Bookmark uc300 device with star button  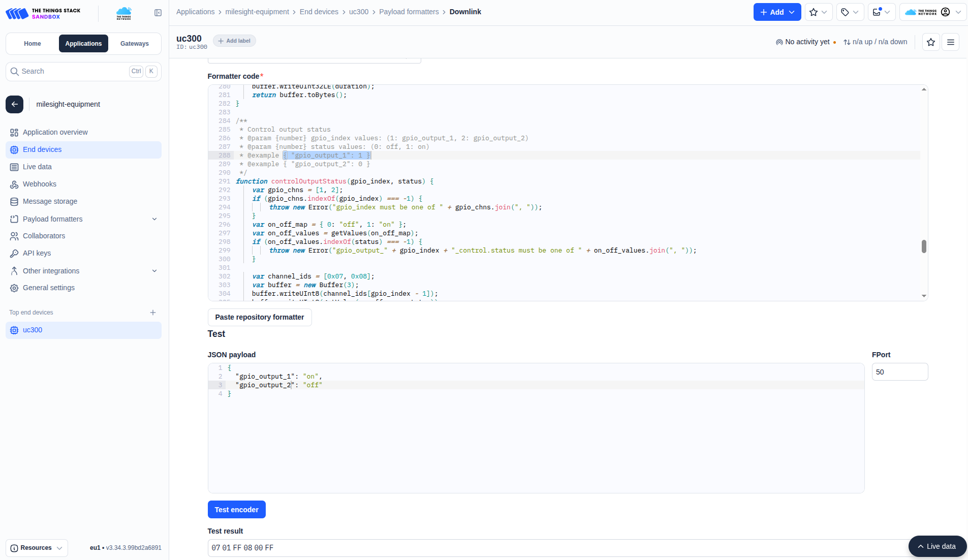pyautogui.click(x=930, y=42)
